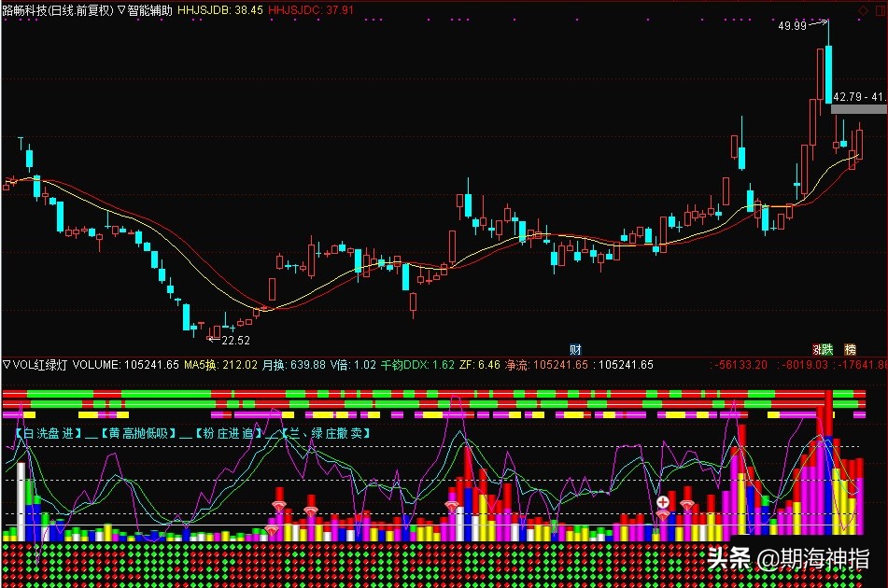Click the -56133.20 red value
Screen dimensions: 888x588
pos(741,365)
